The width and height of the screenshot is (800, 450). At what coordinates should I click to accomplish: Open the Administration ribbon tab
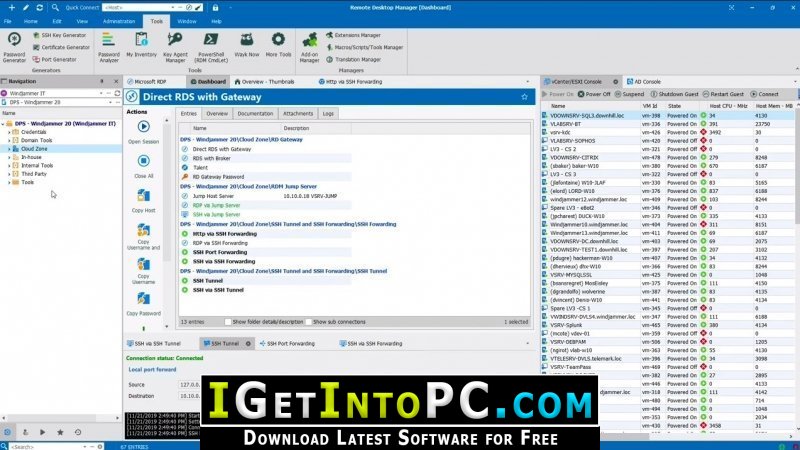pos(119,21)
